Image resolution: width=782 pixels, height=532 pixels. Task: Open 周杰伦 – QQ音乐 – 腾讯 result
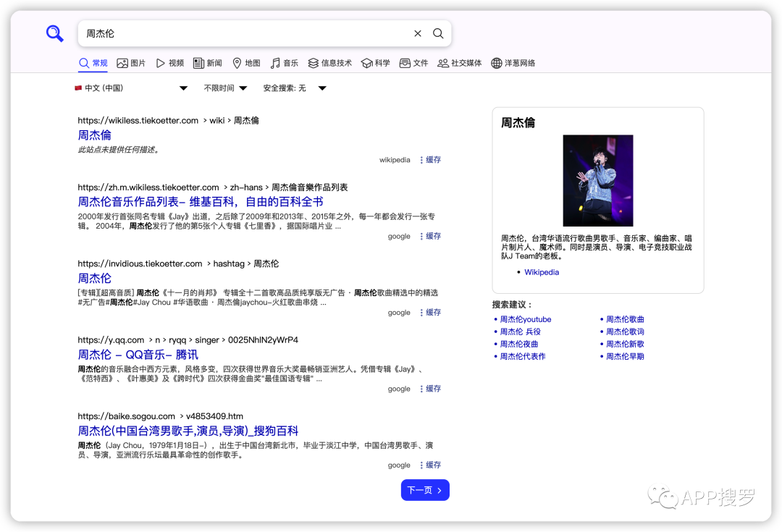pyautogui.click(x=138, y=355)
